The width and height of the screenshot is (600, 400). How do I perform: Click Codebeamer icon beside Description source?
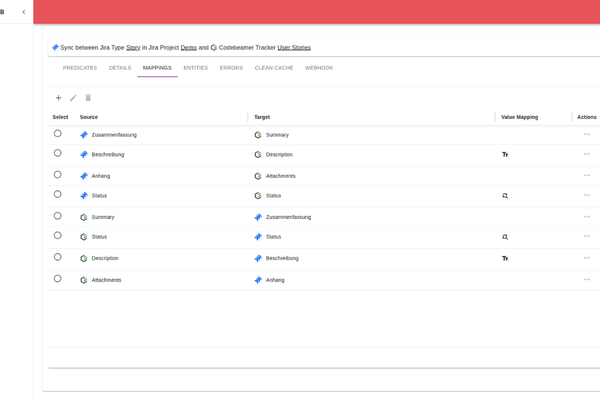point(84,258)
